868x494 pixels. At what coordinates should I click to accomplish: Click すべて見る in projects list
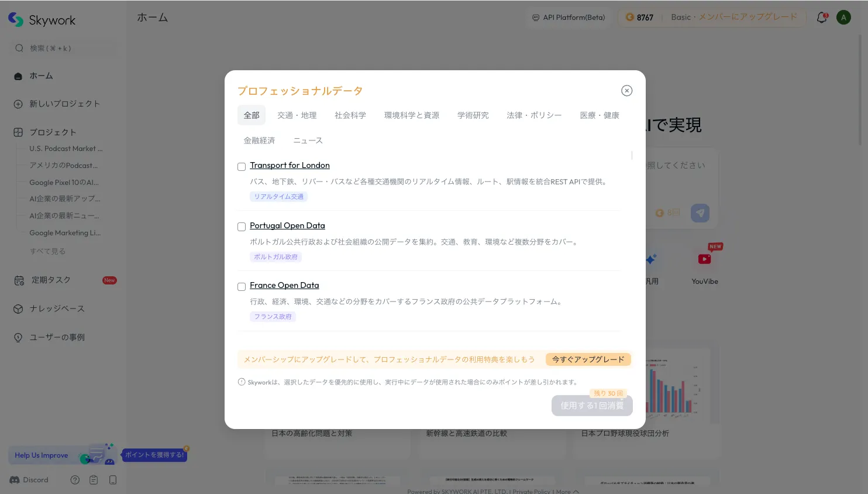pyautogui.click(x=47, y=252)
